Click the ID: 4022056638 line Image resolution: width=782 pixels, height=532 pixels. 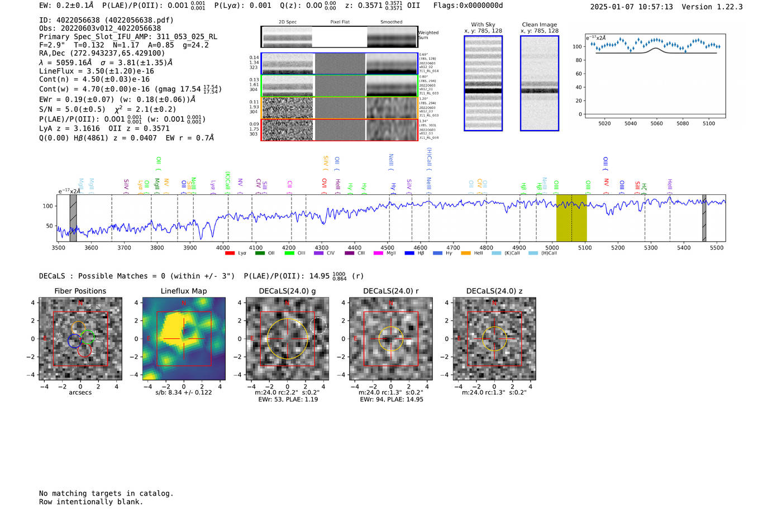tap(106, 20)
